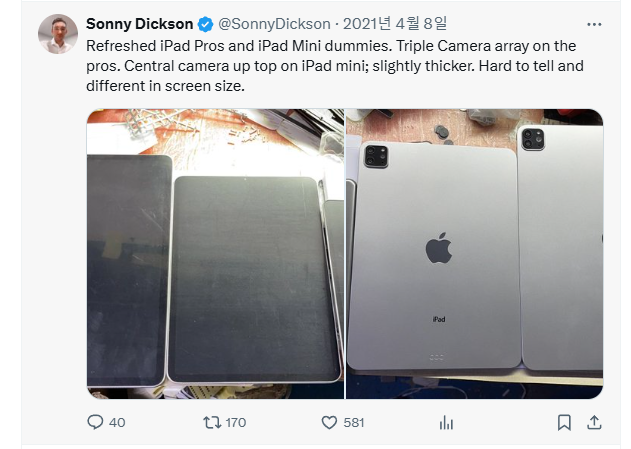Screen dimensions: 631x449
Task: Like the tweet with heart icon
Action: [329, 422]
